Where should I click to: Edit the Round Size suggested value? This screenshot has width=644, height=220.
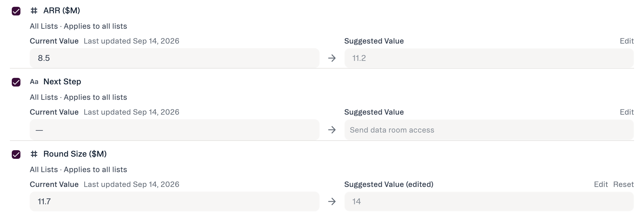[601, 184]
